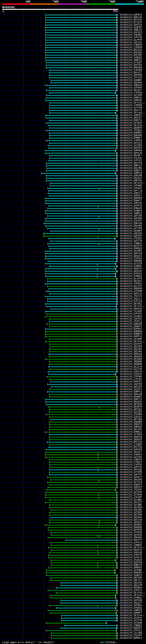The height and width of the screenshot is (644, 146).
Task: Select UniRef100_B9STP7 label
Action: click(x=131, y=540)
